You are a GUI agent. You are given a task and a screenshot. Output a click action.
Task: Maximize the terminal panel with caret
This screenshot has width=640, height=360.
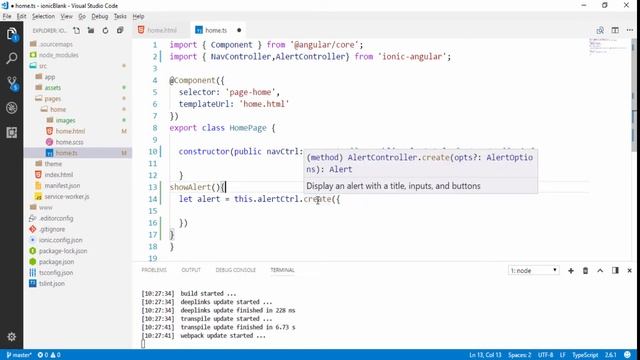[x=600, y=271]
